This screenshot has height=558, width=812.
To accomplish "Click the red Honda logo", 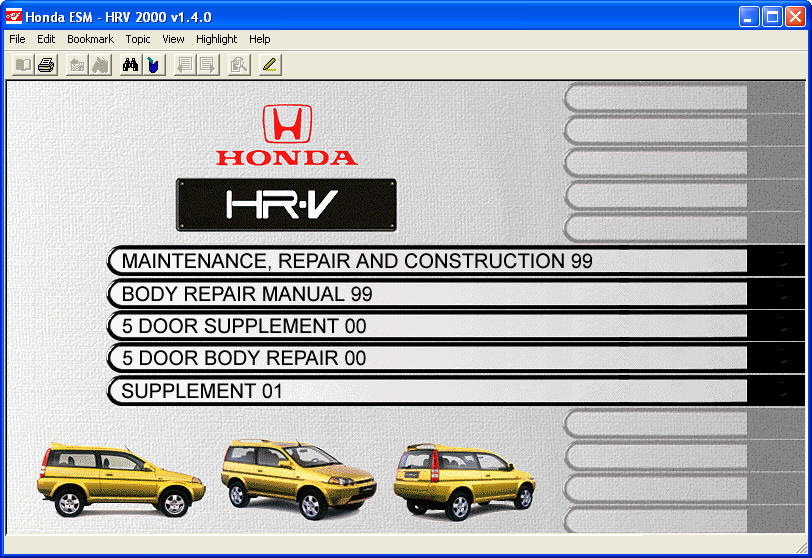I will (x=287, y=135).
